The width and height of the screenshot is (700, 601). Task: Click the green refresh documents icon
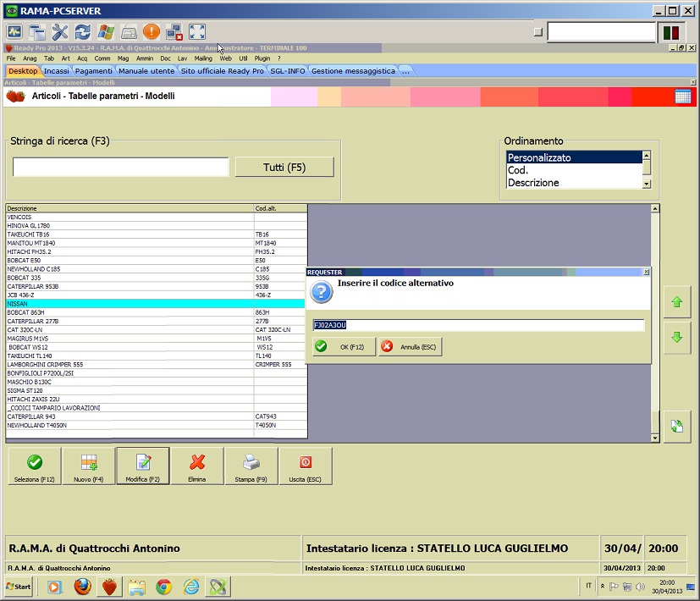pos(677,426)
